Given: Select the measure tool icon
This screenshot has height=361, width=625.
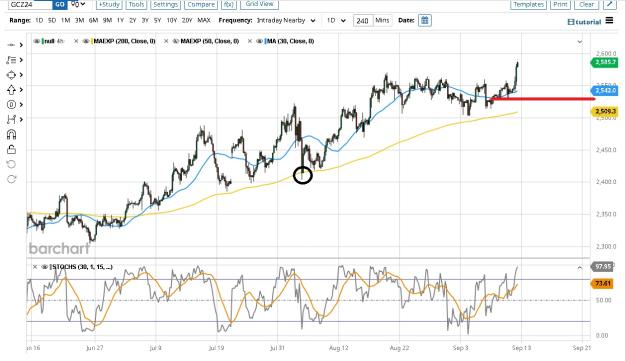Looking at the screenshot, I should point(11,119).
